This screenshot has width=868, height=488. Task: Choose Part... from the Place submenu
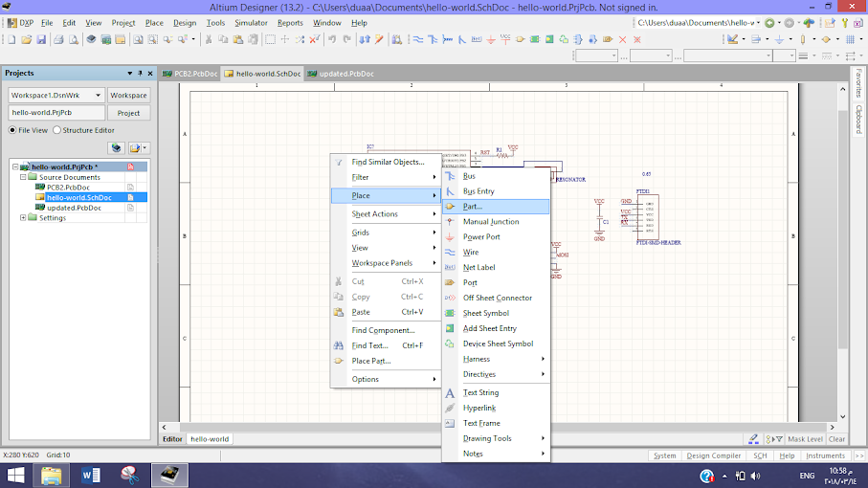(x=496, y=207)
